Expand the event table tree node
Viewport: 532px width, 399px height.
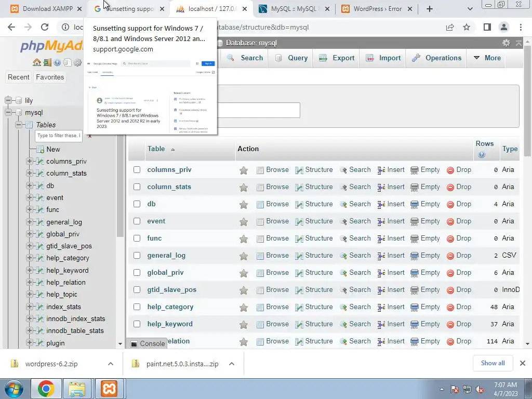coord(30,197)
